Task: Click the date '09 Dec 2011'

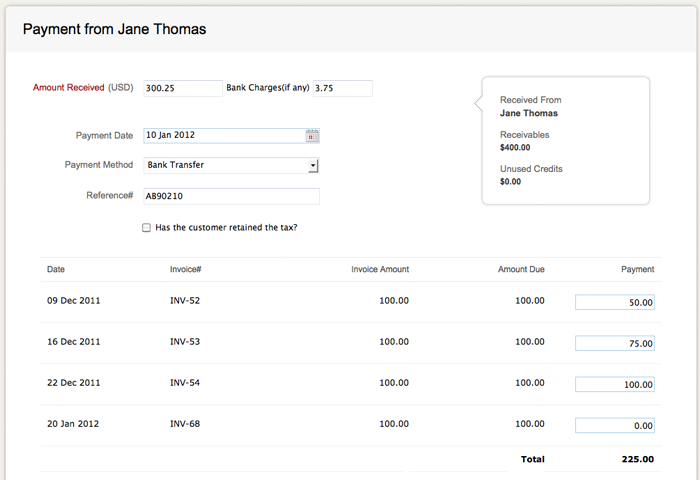Action: point(74,301)
